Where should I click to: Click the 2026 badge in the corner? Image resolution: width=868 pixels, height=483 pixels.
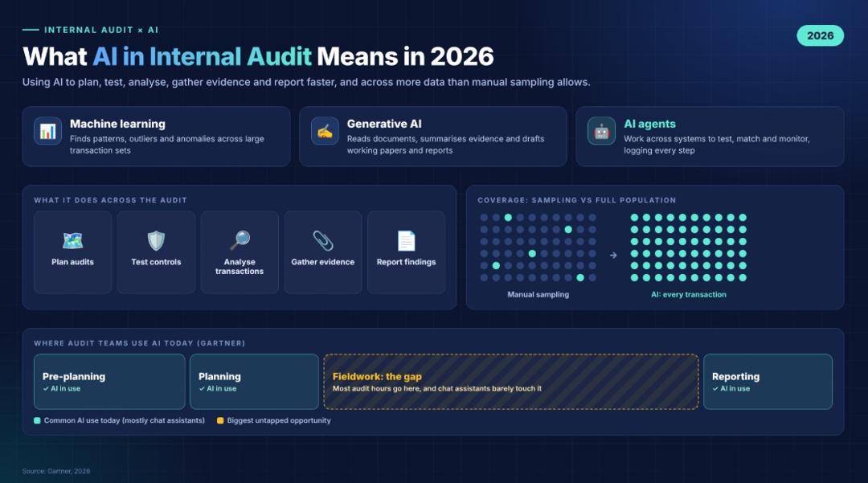point(820,35)
